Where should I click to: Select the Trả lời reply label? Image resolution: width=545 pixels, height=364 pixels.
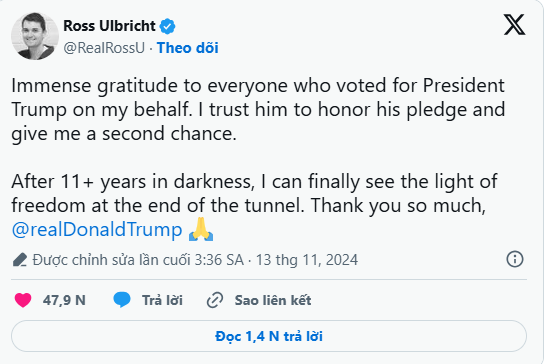[x=162, y=300]
